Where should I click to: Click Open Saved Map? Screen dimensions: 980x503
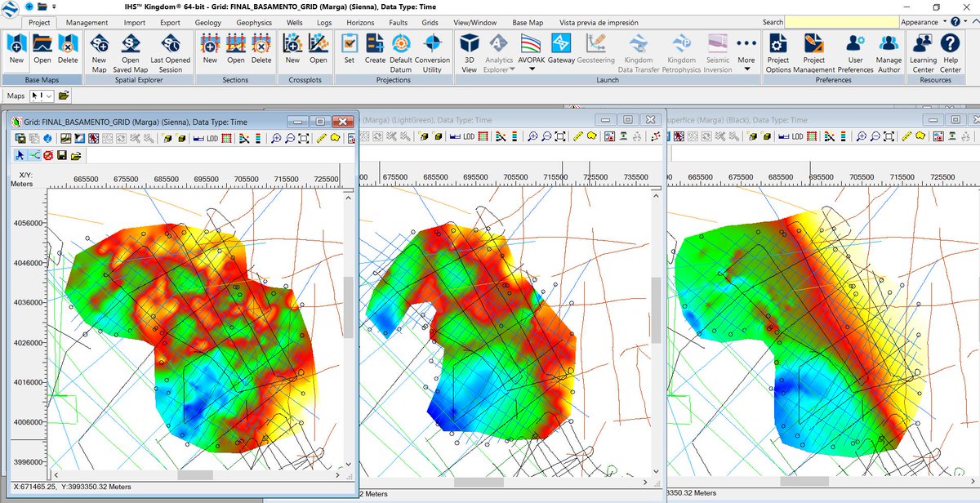pyautogui.click(x=131, y=53)
